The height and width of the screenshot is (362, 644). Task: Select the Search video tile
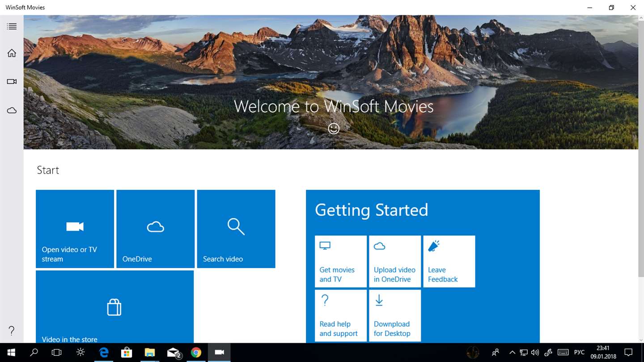(236, 229)
